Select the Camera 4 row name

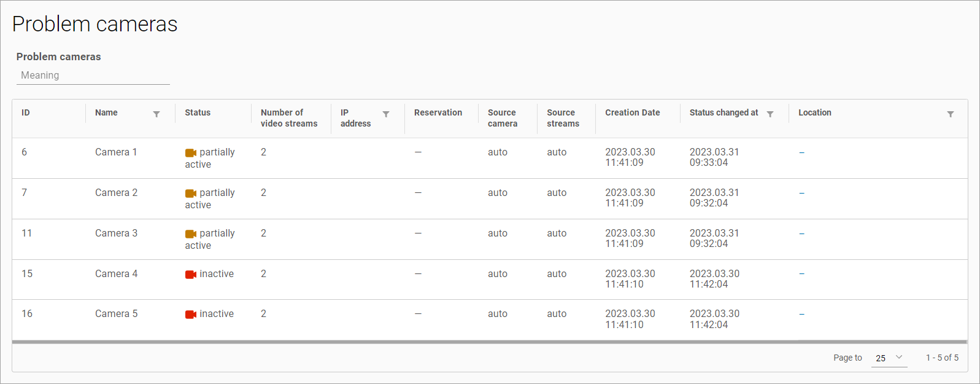pyautogui.click(x=116, y=273)
